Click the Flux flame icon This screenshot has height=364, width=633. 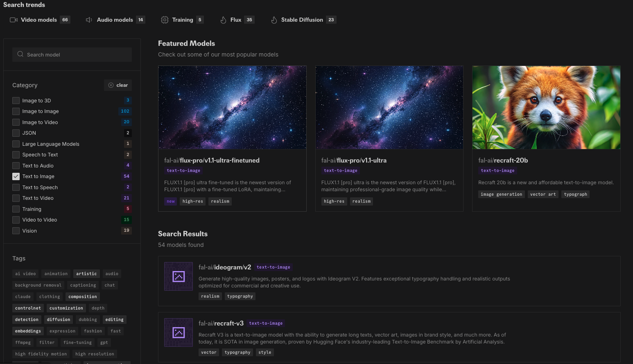(223, 20)
